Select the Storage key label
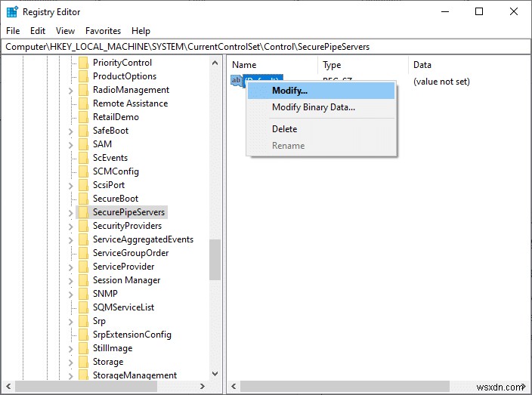 coord(108,362)
